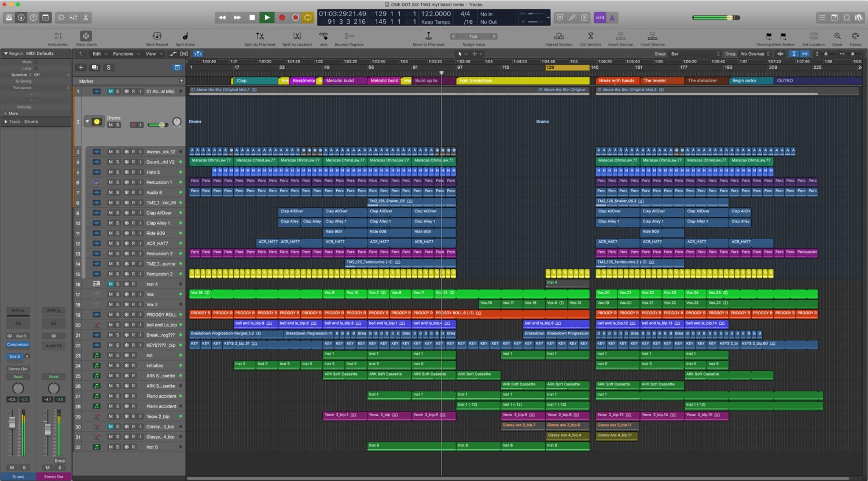868x481 pixels.
Task: Click the Rewind transport button
Action: 222,18
